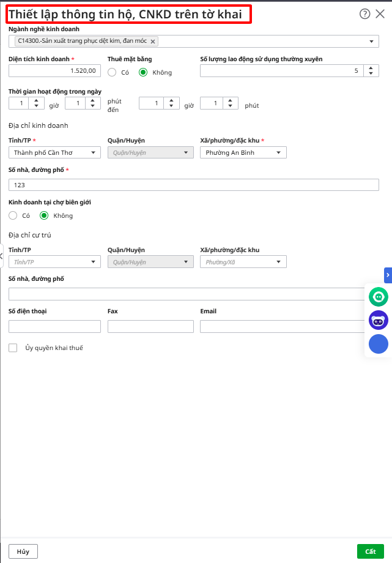The width and height of the screenshot is (392, 563).
Task: Close the setup dialog with X
Action: [380, 14]
